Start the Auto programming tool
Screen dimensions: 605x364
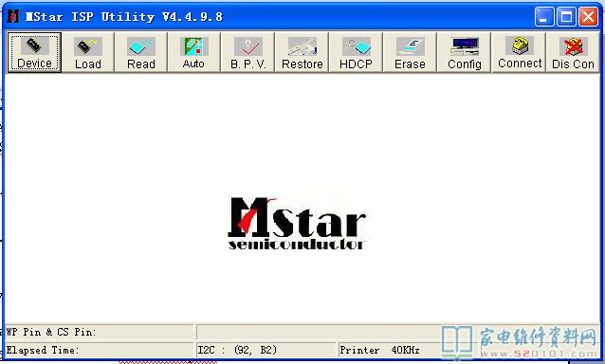194,52
